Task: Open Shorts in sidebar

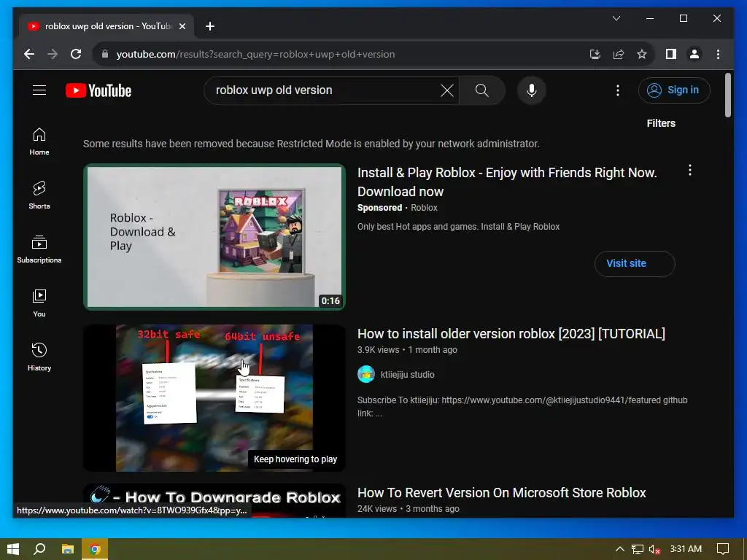Action: 39,195
